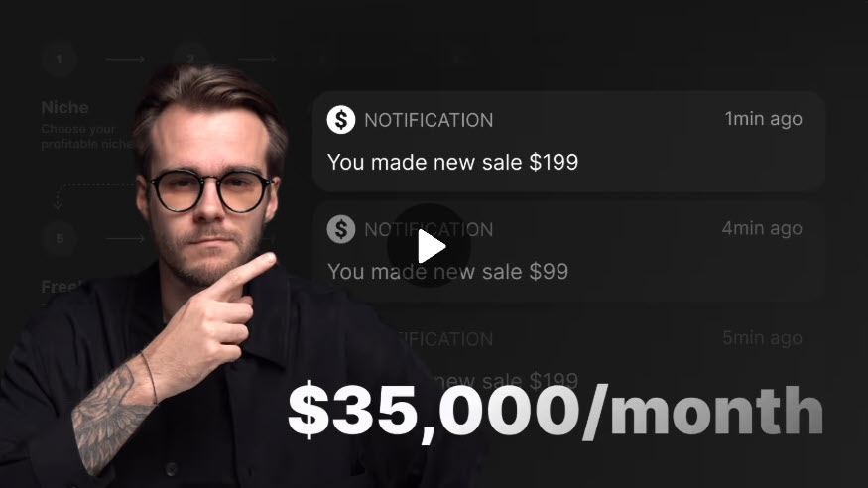The width and height of the screenshot is (868, 488).
Task: Play the video with the center play button
Action: [x=429, y=246]
